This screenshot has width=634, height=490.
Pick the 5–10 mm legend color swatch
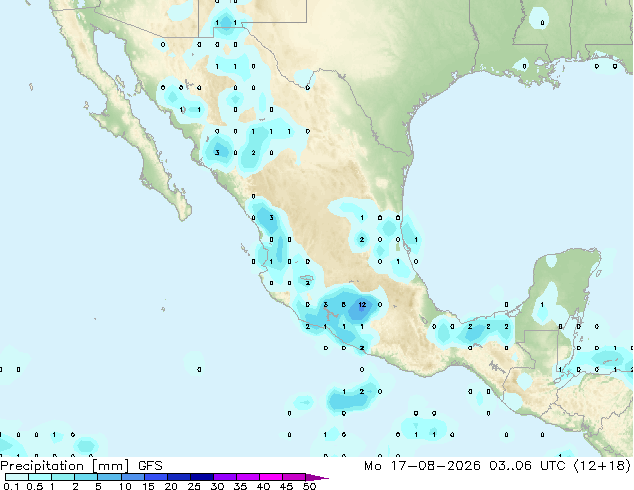tap(109, 477)
